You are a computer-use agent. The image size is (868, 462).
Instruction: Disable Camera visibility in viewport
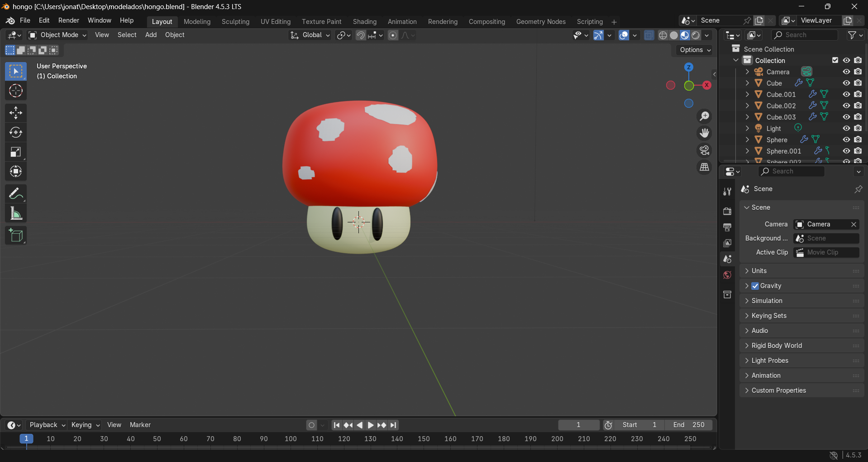pyautogui.click(x=846, y=72)
